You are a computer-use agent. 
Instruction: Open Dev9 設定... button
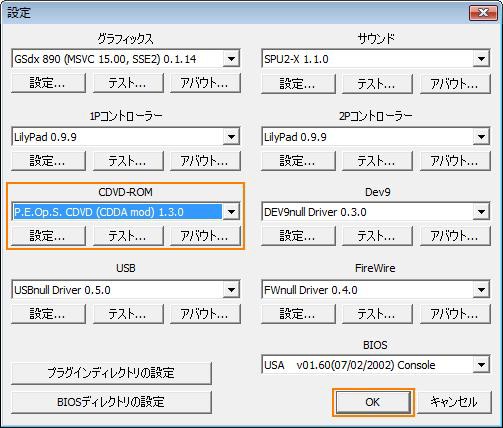tap(298, 236)
